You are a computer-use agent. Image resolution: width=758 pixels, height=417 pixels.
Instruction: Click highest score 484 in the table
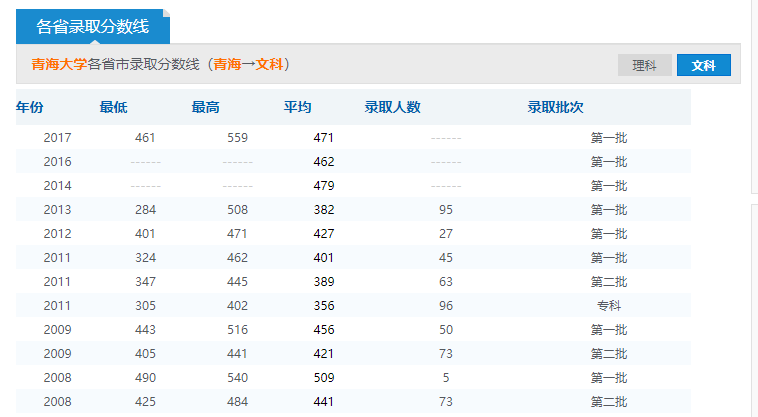click(x=237, y=402)
